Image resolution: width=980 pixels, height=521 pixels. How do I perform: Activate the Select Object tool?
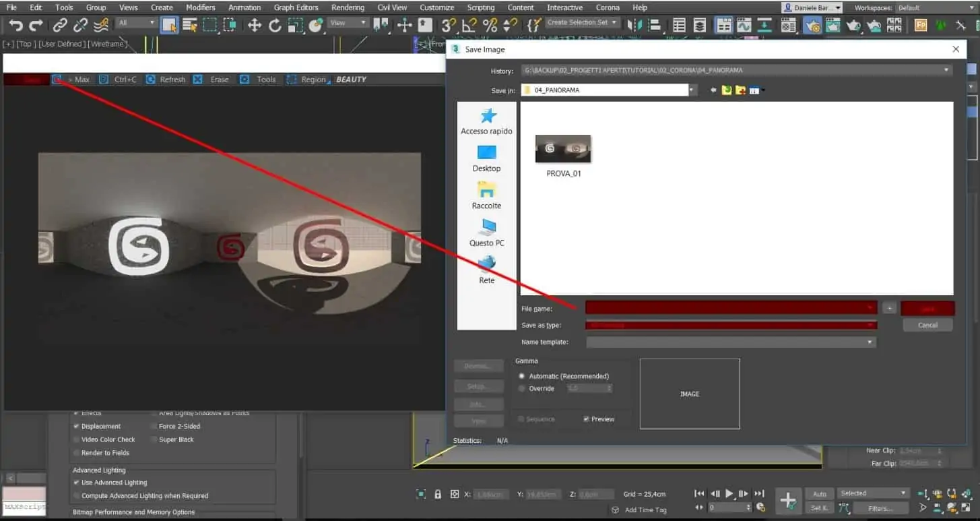[x=169, y=26]
